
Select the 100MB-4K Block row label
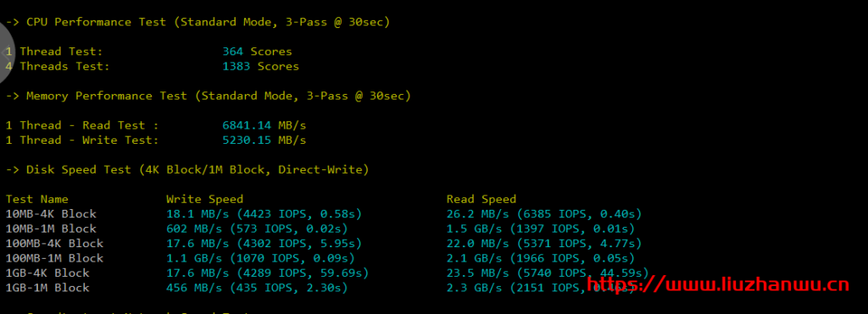(x=54, y=243)
